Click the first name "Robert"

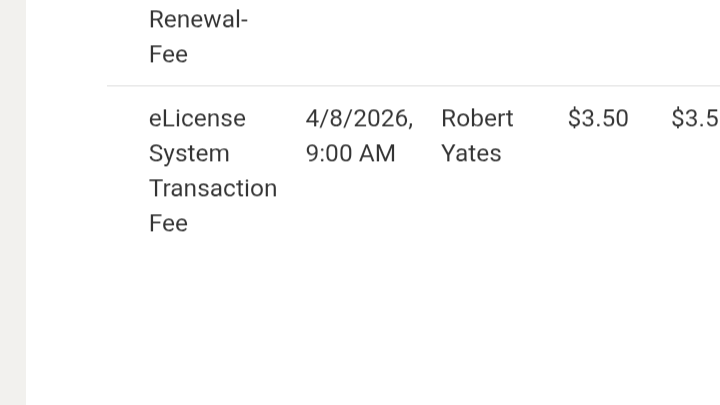coord(477,118)
